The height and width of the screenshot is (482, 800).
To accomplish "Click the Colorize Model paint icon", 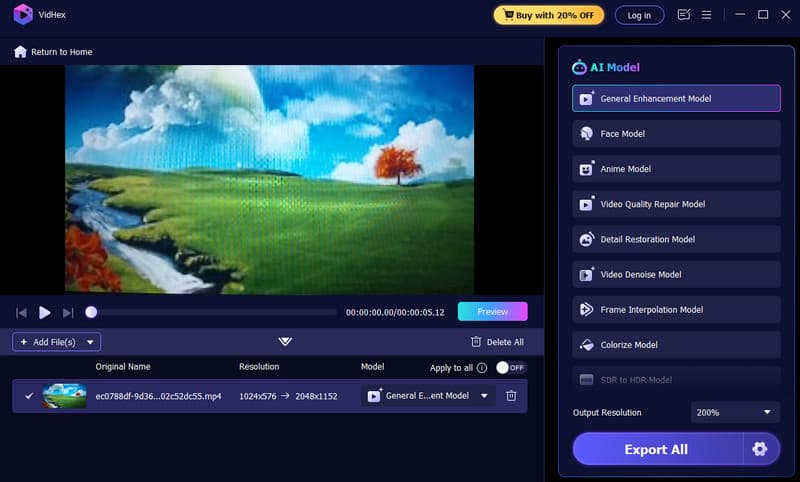I will coord(586,345).
